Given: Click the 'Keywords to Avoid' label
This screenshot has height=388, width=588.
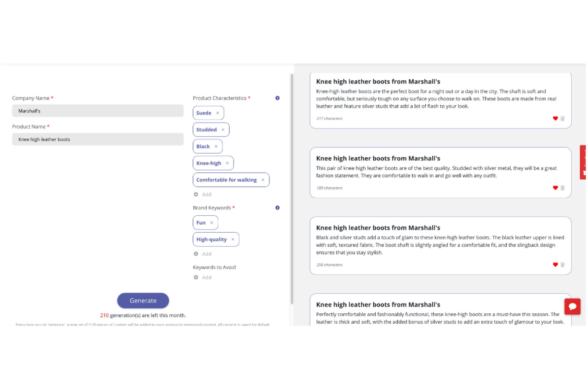Looking at the screenshot, I should tap(214, 267).
